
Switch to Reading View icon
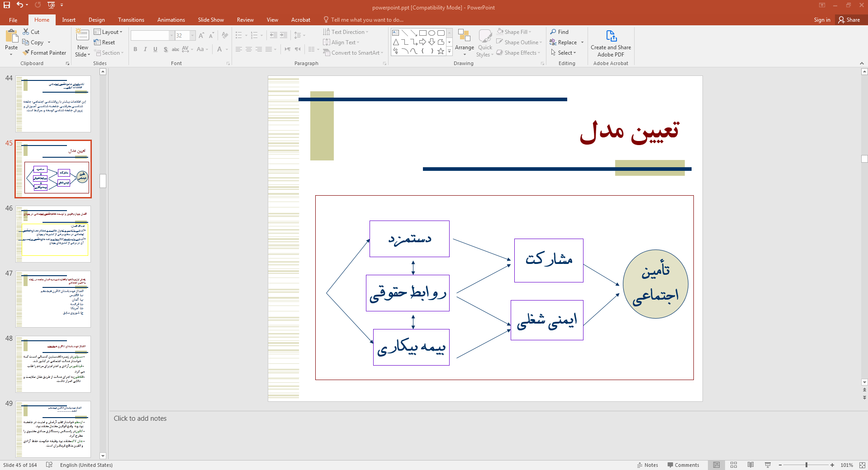tap(750, 465)
